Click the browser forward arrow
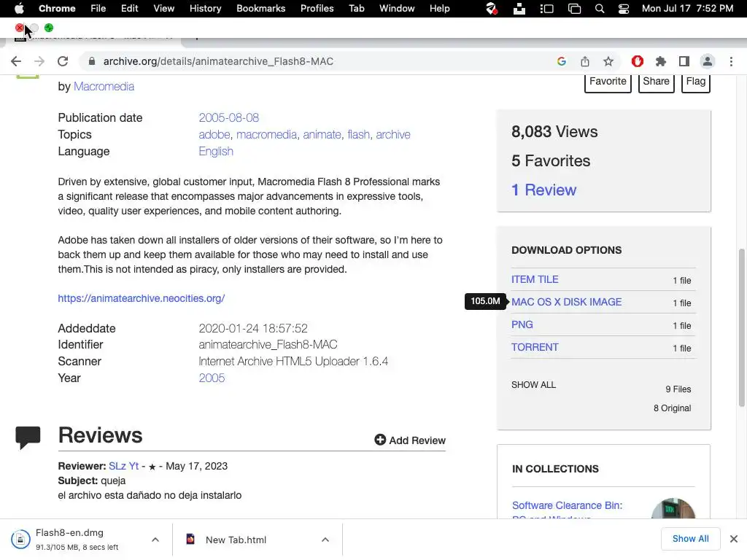 tap(39, 61)
